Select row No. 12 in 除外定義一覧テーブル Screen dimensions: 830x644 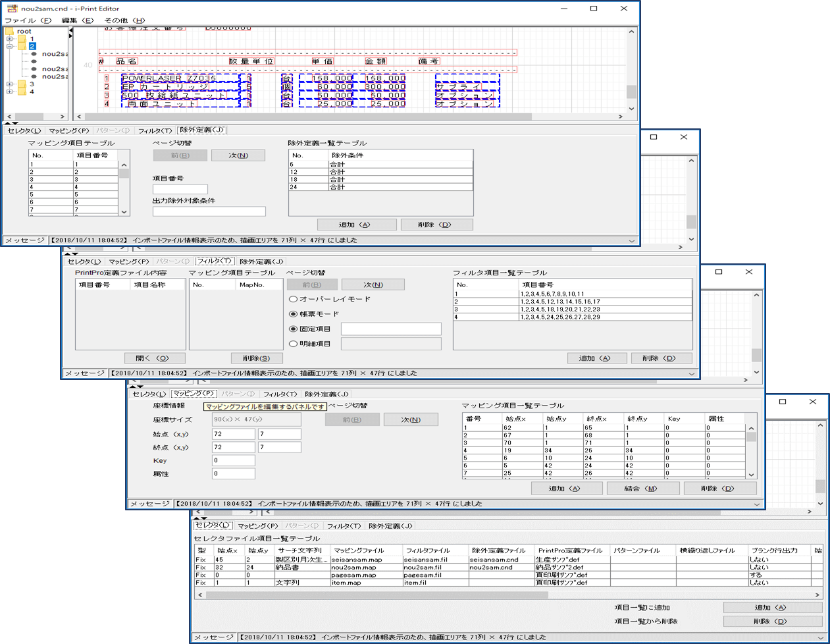click(x=380, y=172)
